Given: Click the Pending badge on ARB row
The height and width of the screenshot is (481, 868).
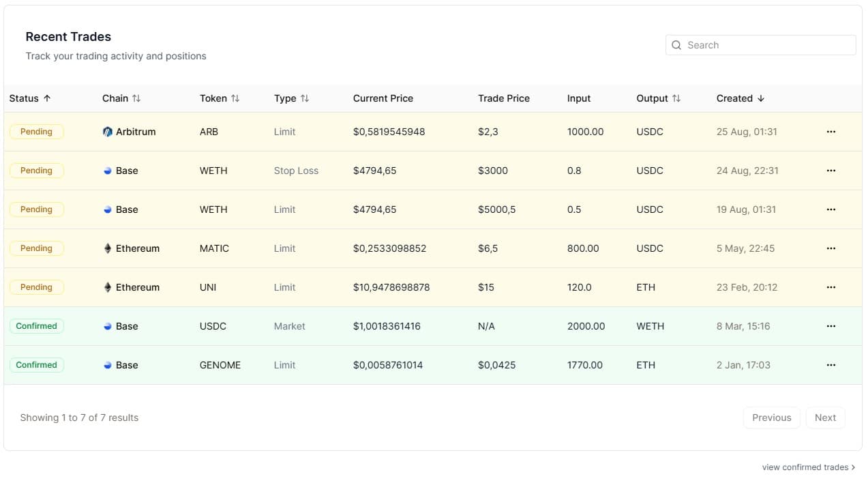Looking at the screenshot, I should tap(36, 132).
